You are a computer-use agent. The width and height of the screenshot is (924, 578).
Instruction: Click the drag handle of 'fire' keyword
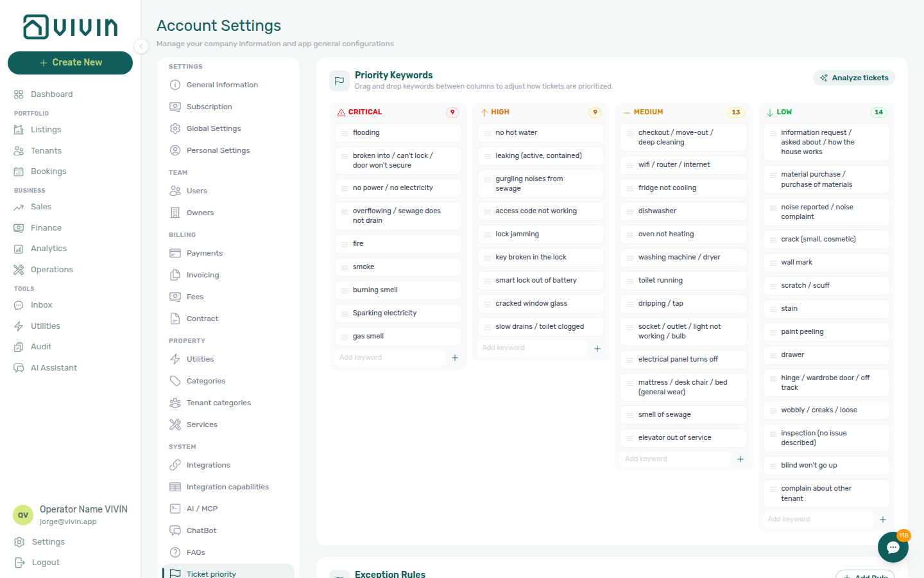(x=345, y=244)
